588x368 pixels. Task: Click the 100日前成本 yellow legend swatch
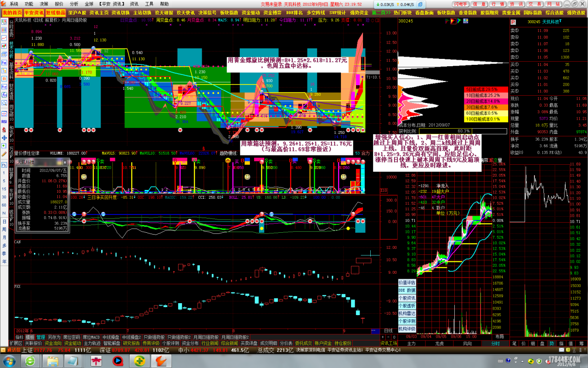(x=486, y=119)
